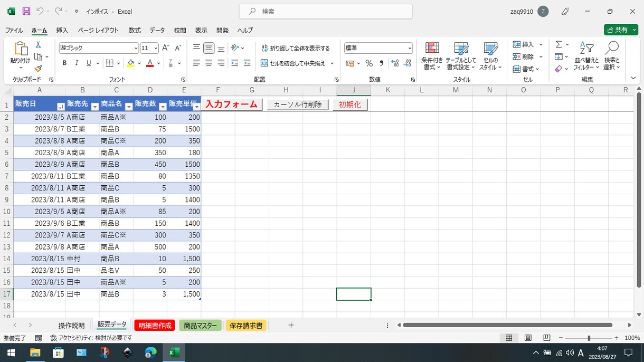This screenshot has height=362, width=644.
Task: Toggle Italic formatting
Action: (77, 63)
